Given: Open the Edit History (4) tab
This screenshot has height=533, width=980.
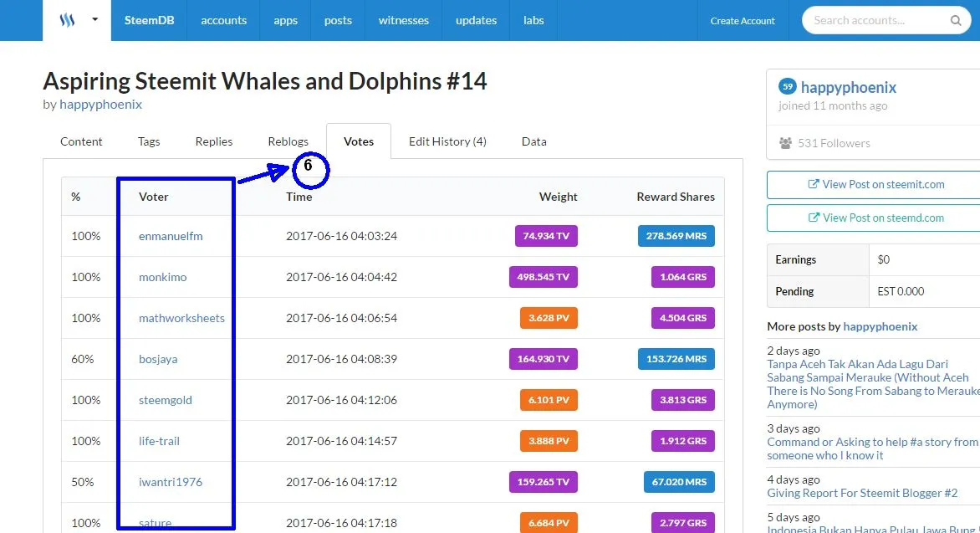Looking at the screenshot, I should click(447, 141).
